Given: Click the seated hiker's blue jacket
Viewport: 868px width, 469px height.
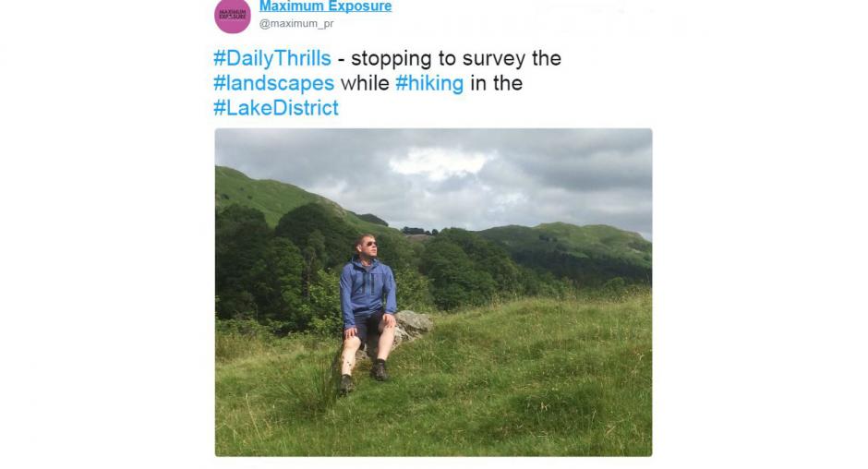Looking at the screenshot, I should [x=366, y=290].
